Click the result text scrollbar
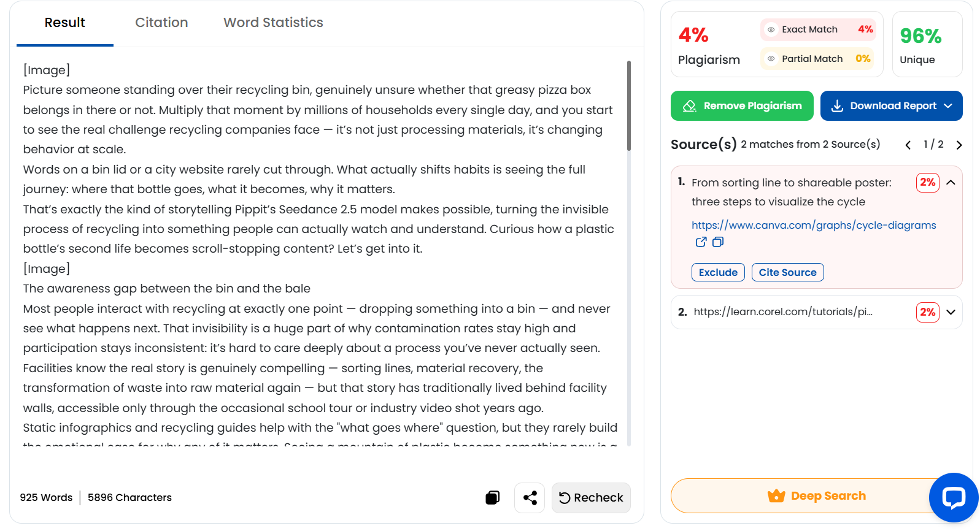Screen dimensions: 980x531 628,105
